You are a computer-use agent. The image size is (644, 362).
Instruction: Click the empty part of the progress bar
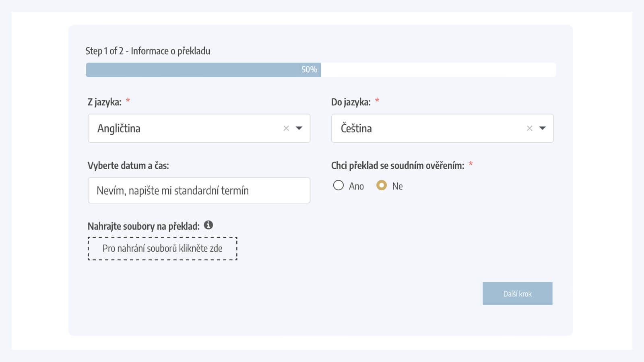(438, 70)
